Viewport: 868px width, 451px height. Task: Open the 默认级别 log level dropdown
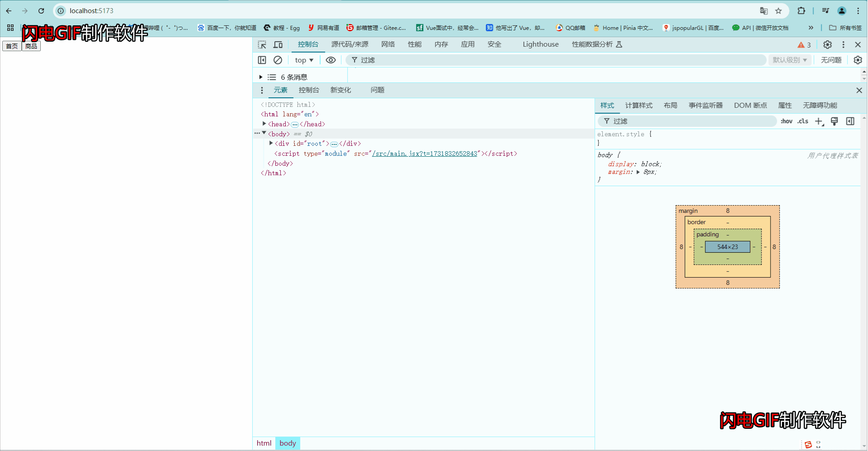tap(789, 60)
